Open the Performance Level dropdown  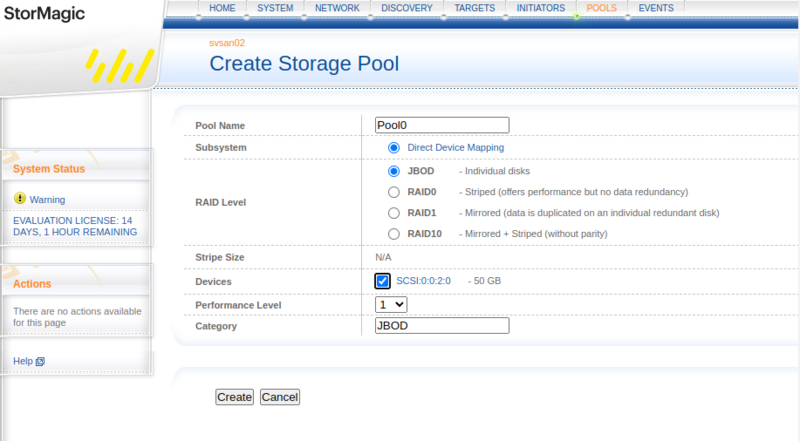391,304
